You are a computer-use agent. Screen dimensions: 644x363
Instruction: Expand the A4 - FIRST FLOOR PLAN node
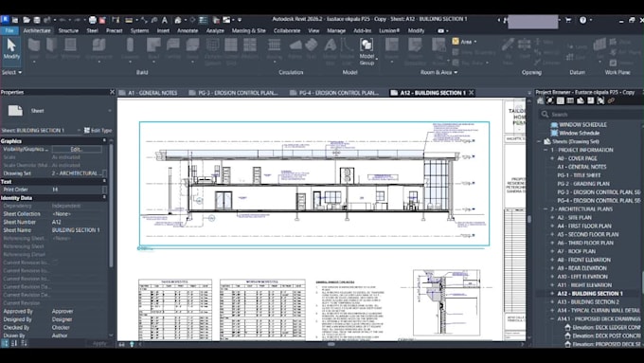coord(552,227)
